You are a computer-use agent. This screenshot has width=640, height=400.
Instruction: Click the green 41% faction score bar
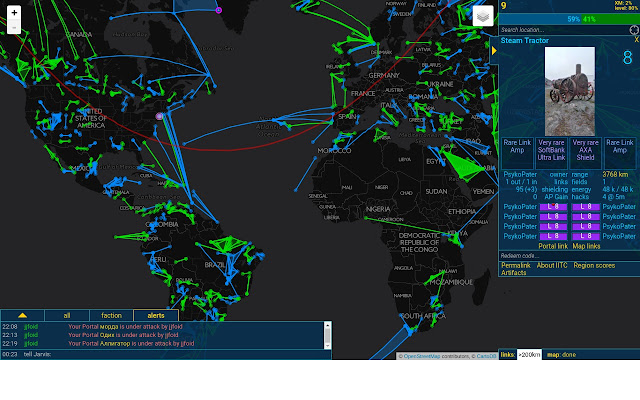coord(611,19)
